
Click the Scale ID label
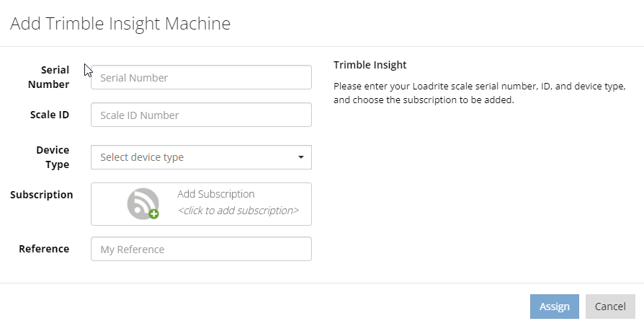(50, 115)
